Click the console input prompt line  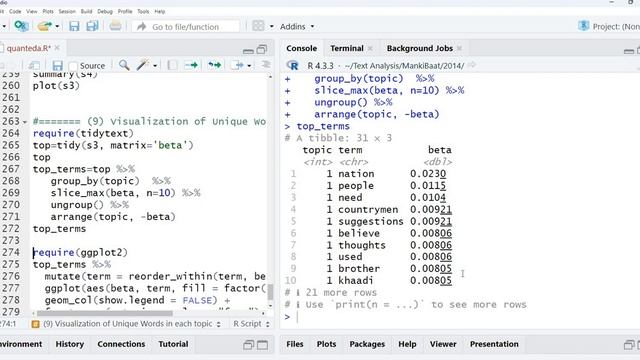pos(461,316)
